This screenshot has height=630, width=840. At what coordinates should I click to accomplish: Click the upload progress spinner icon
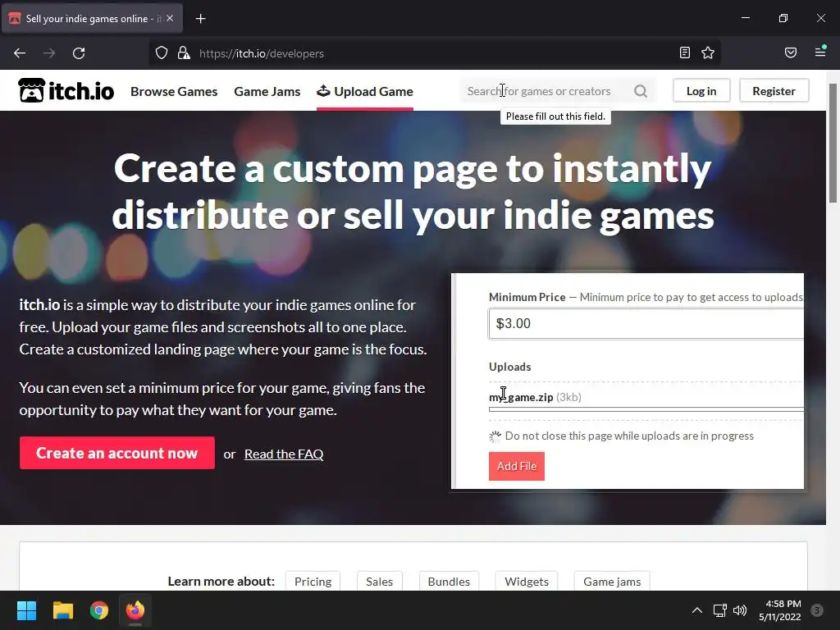(495, 436)
